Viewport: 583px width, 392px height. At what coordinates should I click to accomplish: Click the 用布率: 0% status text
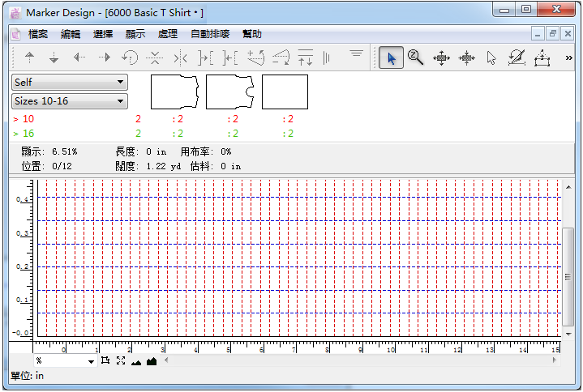coord(206,151)
